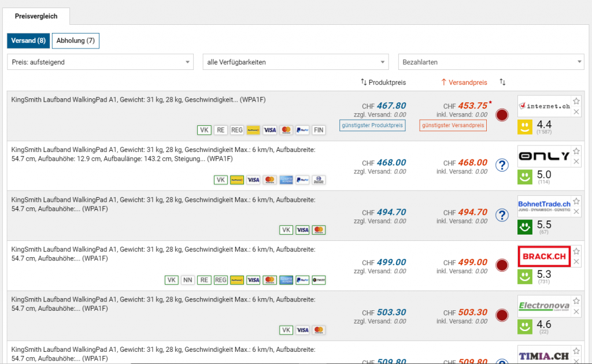This screenshot has height=364, width=592.
Task: Select the Preisvergleich tab
Action: coord(36,16)
